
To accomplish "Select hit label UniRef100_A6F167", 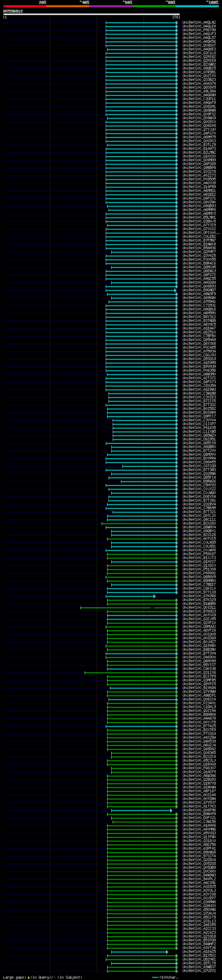I will 199,791.
